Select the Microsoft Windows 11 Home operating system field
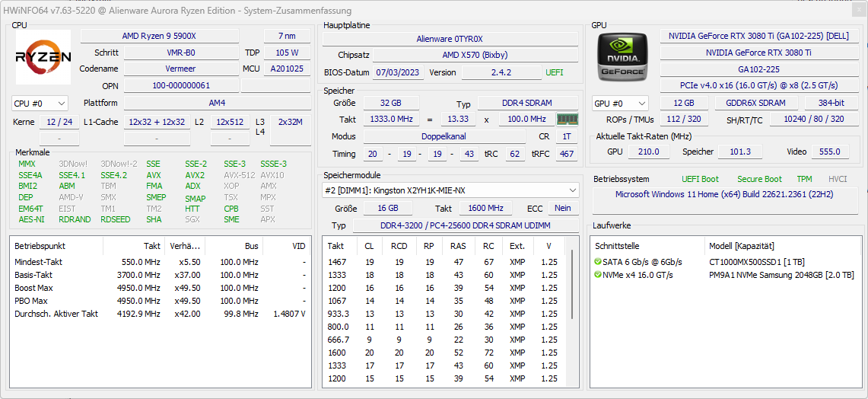Image resolution: width=868 pixels, height=399 pixels. (x=725, y=200)
